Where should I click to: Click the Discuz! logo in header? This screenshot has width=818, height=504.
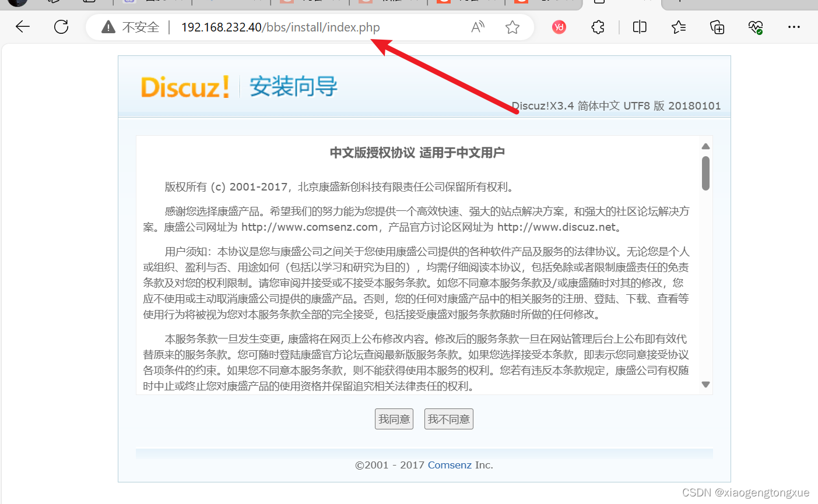[x=185, y=87]
